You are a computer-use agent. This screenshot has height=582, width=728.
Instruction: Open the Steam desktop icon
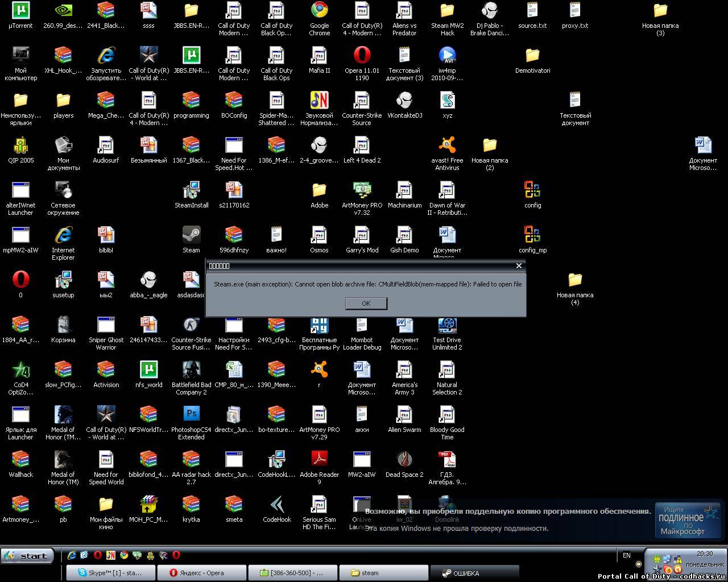click(x=191, y=240)
